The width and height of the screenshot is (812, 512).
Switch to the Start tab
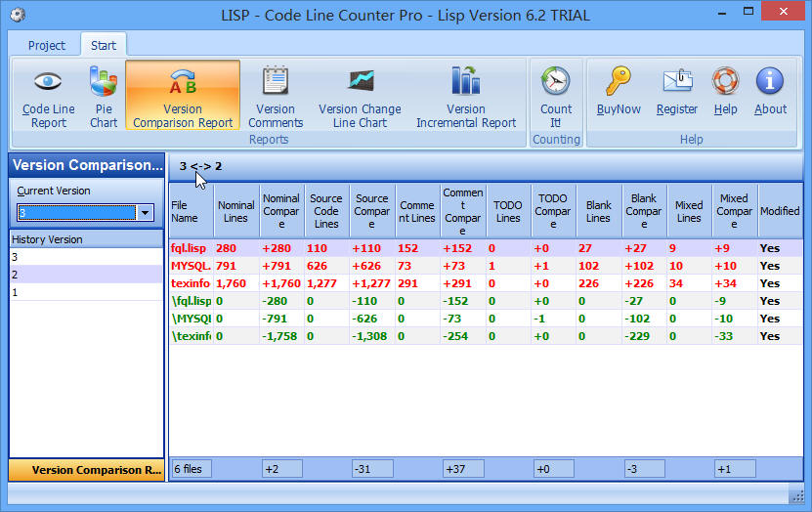(x=104, y=46)
